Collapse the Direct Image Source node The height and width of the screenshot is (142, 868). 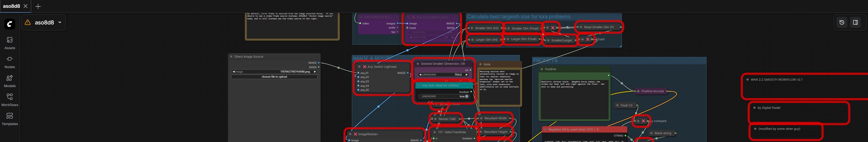click(x=231, y=57)
